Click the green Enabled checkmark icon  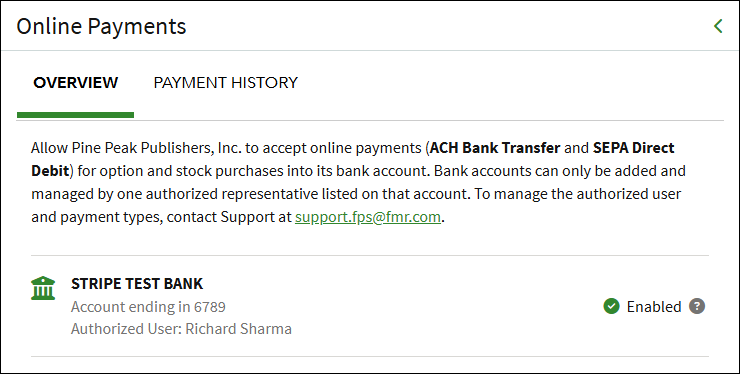click(x=611, y=306)
